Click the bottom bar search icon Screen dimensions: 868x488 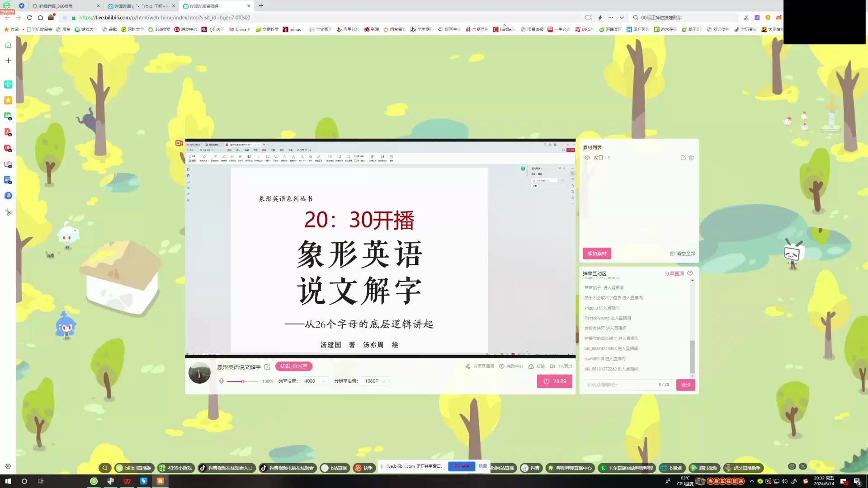tap(105, 468)
